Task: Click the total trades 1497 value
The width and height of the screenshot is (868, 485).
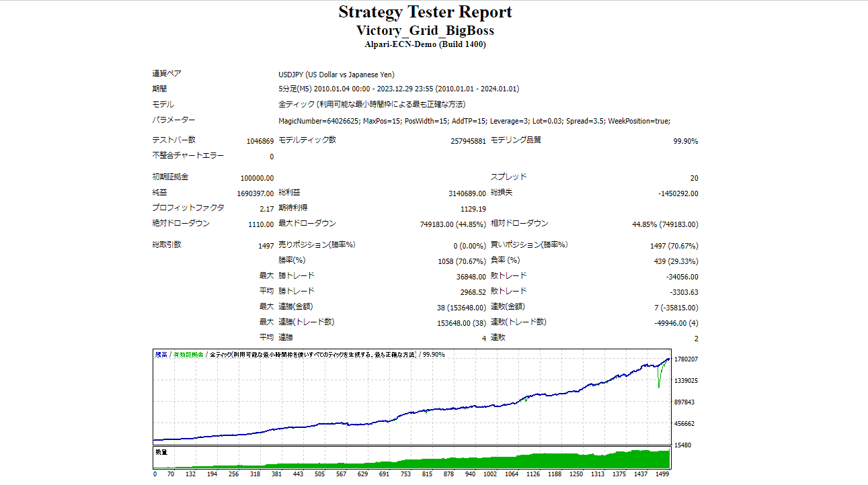Action: [266, 246]
